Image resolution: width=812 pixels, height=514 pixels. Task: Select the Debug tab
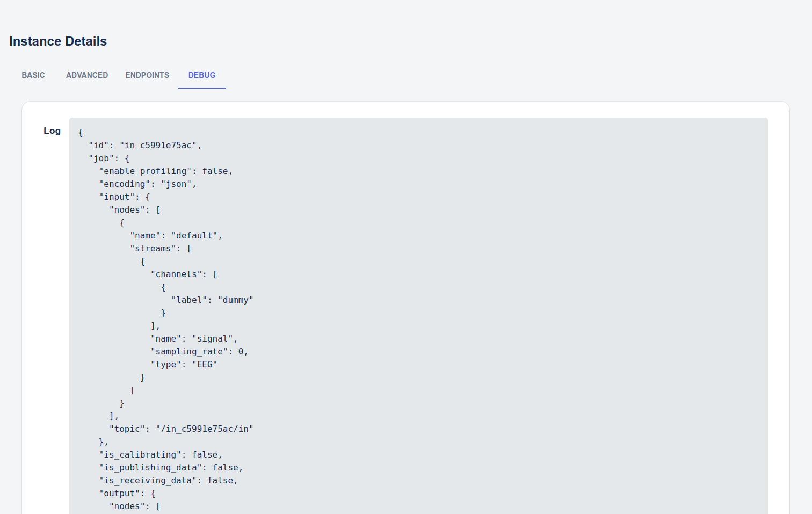click(x=202, y=75)
